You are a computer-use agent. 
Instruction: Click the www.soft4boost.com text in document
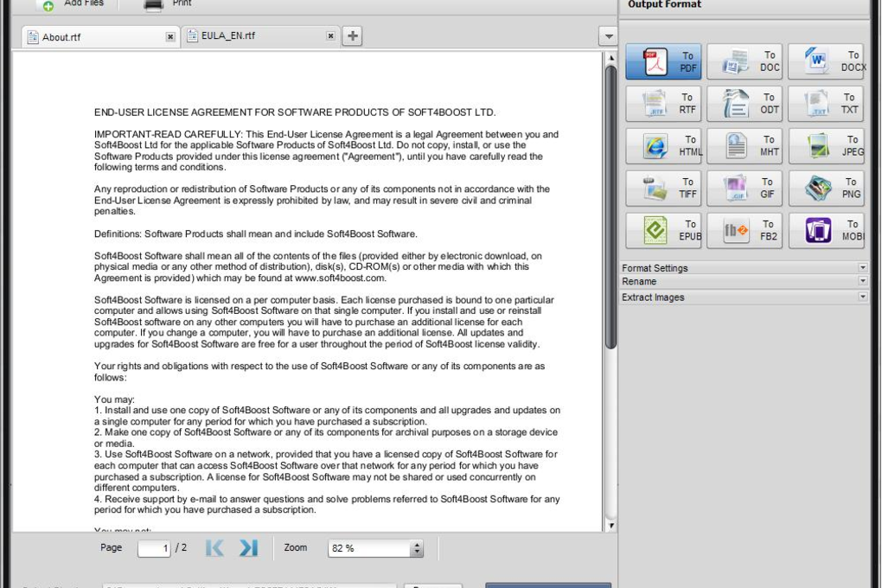[340, 278]
